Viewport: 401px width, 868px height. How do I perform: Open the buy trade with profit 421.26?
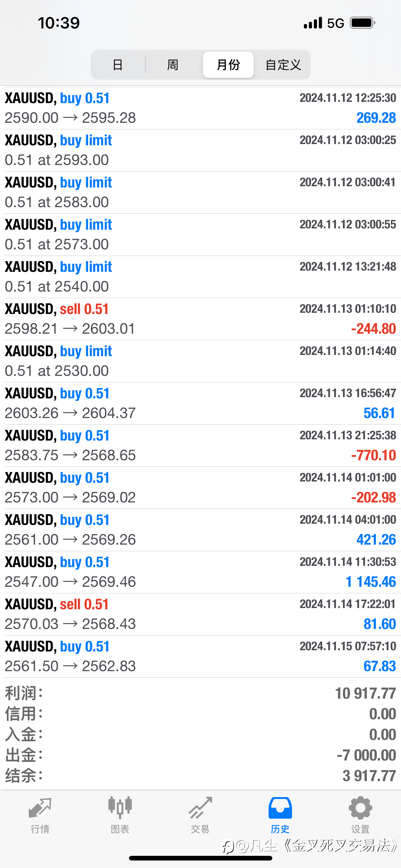pyautogui.click(x=200, y=530)
